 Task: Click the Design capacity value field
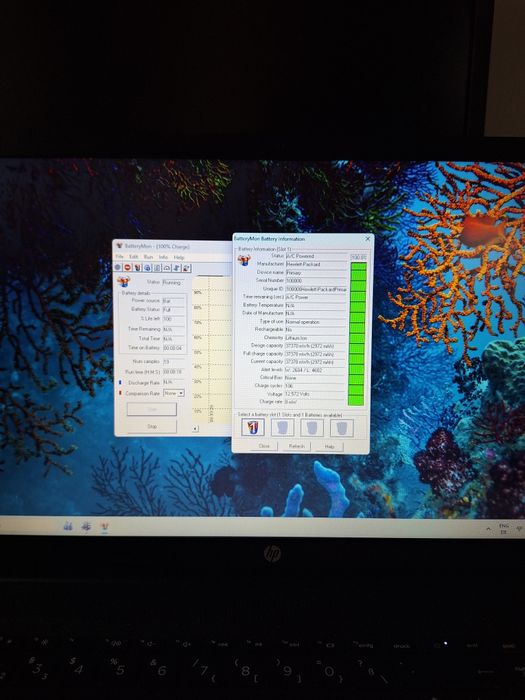[x=316, y=346]
